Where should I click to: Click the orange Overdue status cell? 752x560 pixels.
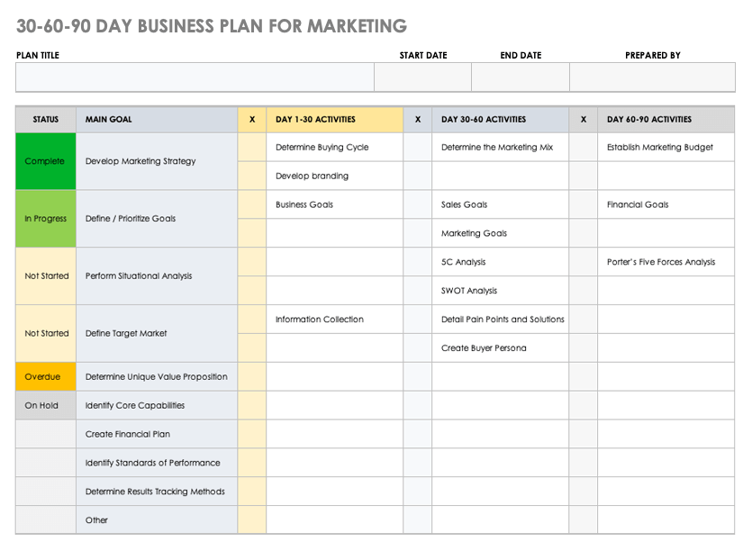(x=46, y=377)
